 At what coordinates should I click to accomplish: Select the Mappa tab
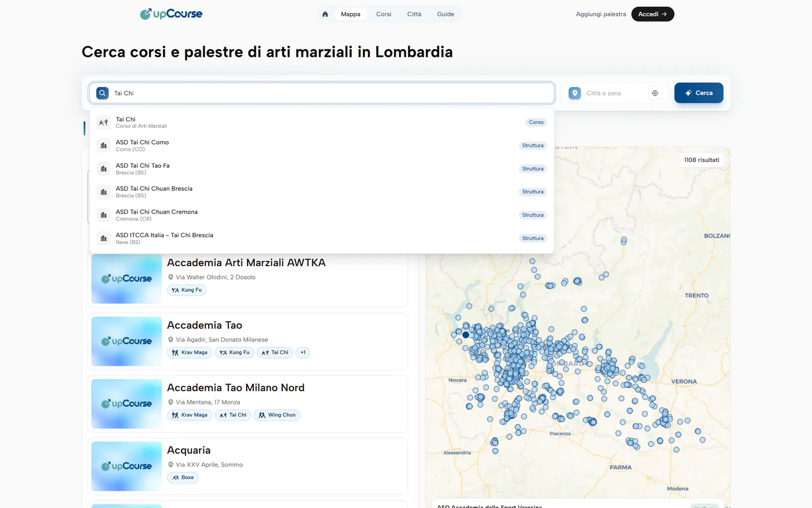[x=351, y=14]
